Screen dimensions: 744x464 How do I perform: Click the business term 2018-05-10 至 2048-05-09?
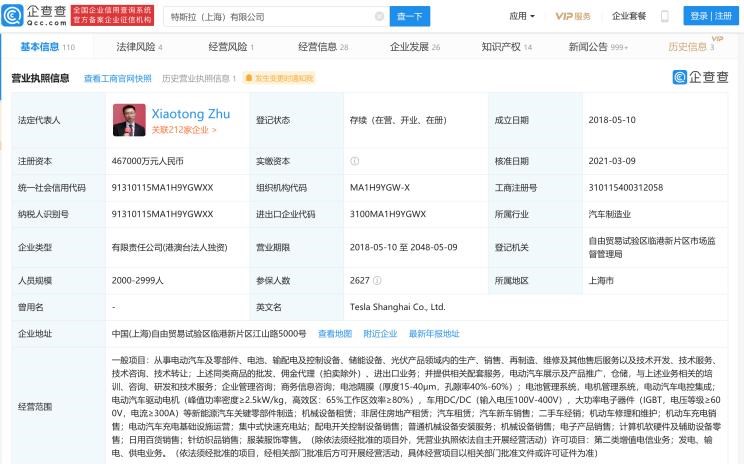[404, 247]
